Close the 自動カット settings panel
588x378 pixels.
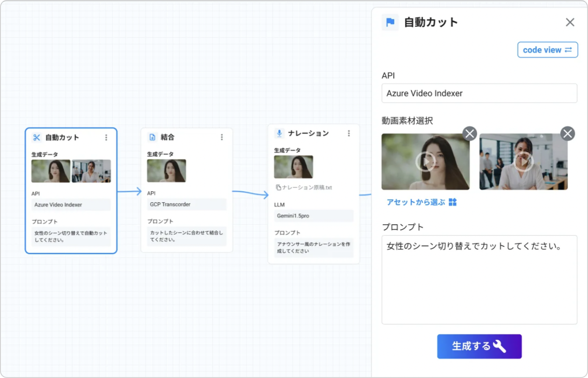pyautogui.click(x=570, y=22)
